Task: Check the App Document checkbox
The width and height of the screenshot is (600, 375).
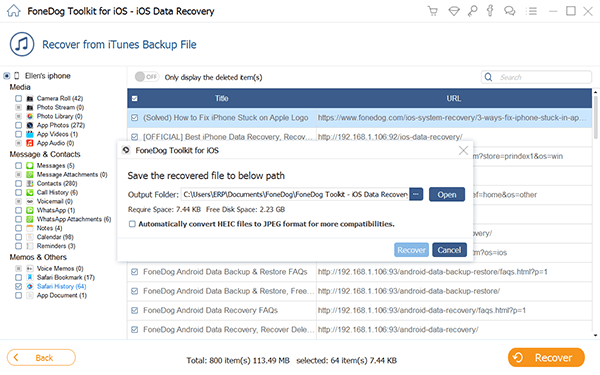Action: 18,295
